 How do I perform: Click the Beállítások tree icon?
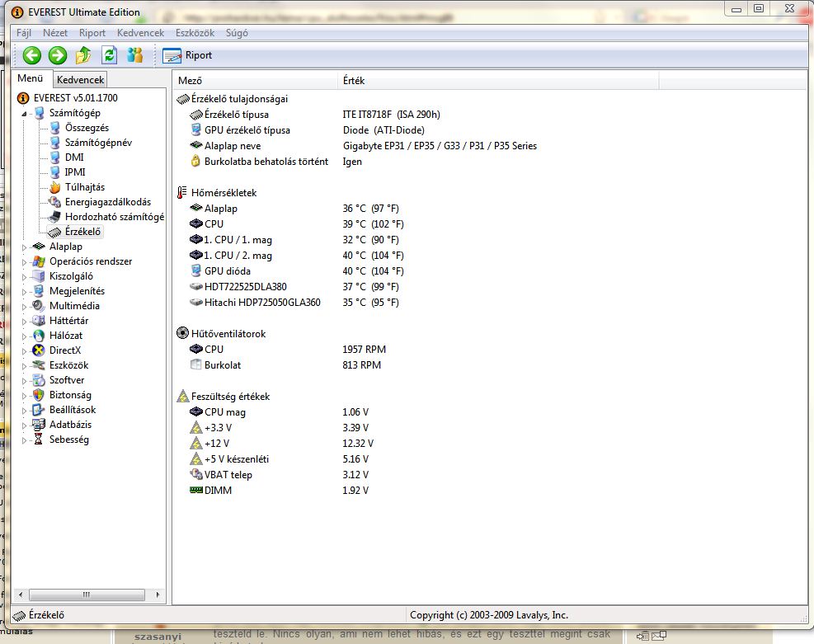pos(39,410)
